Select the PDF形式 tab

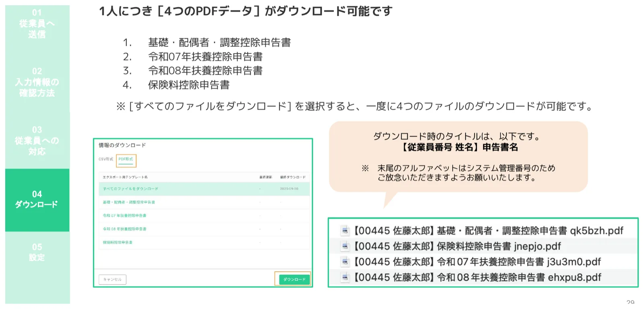pos(126,160)
